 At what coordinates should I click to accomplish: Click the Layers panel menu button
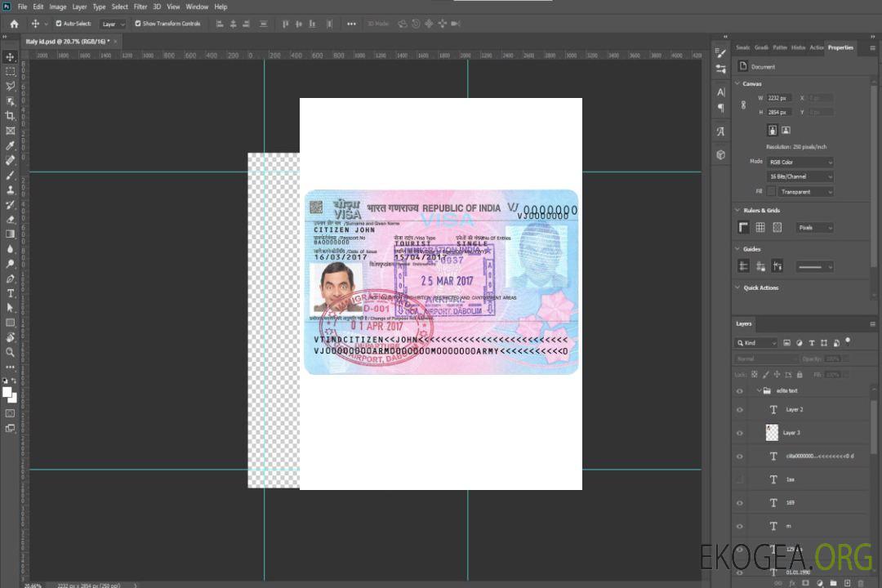point(872,324)
